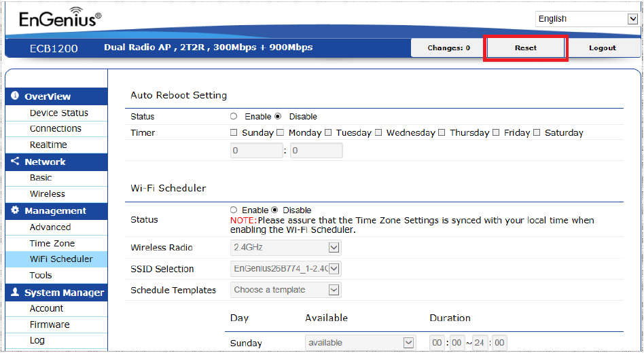Viewport: 644px width, 353px height.
Task: Check the Wednesday reboot timer checkbox
Action: [x=378, y=132]
